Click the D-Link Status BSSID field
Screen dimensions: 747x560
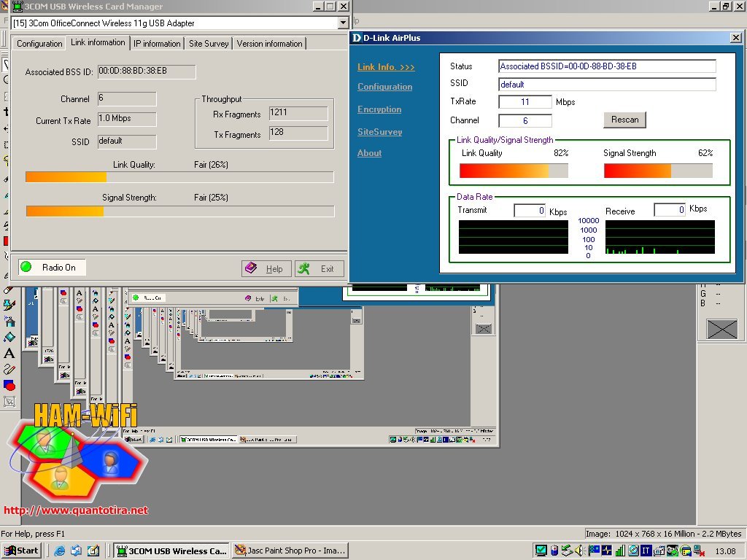[x=607, y=66]
